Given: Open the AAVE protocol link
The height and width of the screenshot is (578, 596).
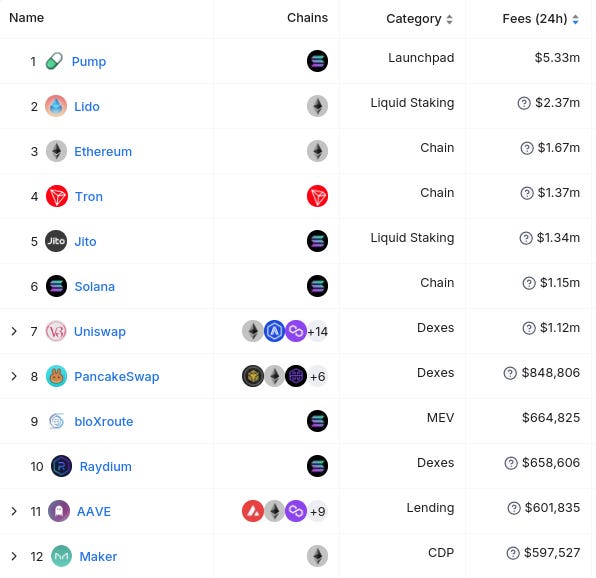Looking at the screenshot, I should coord(94,511).
